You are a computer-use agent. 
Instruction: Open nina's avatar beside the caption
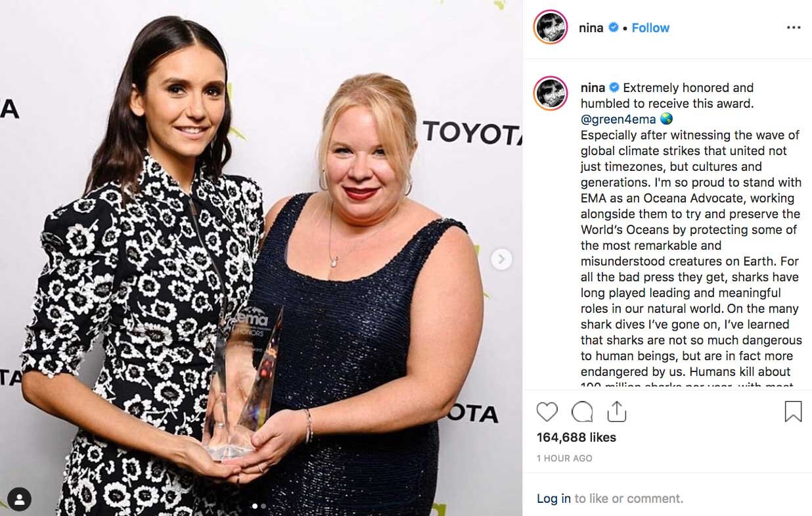coord(551,93)
